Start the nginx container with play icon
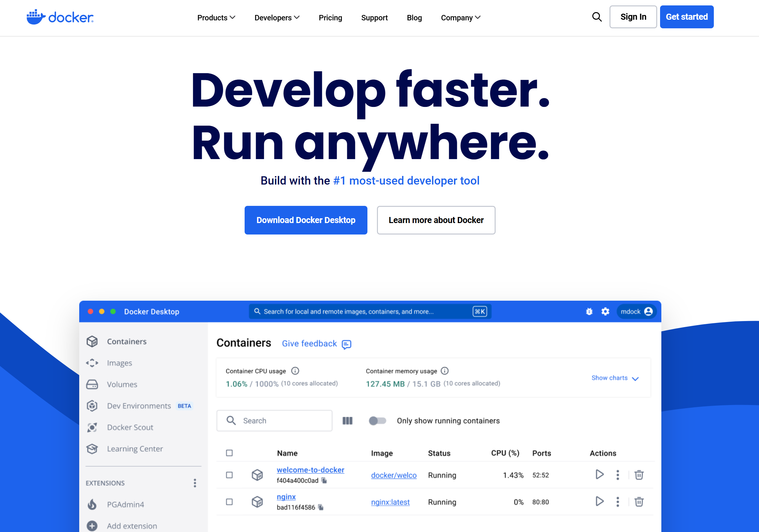The image size is (759, 532). pos(599,501)
